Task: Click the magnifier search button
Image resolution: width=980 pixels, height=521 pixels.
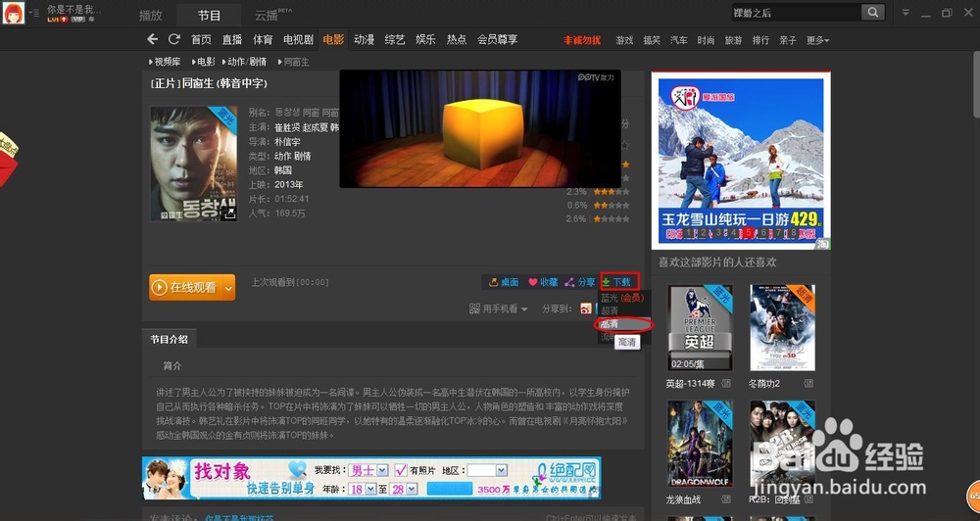Action: [x=873, y=12]
